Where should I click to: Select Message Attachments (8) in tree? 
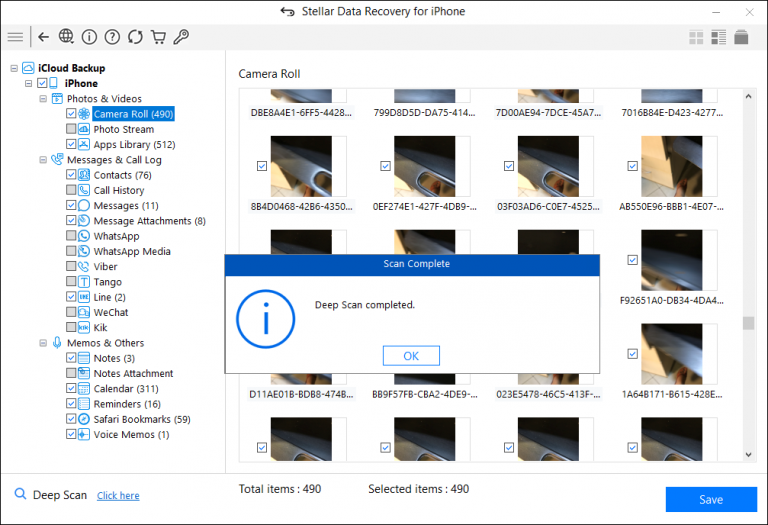click(149, 221)
